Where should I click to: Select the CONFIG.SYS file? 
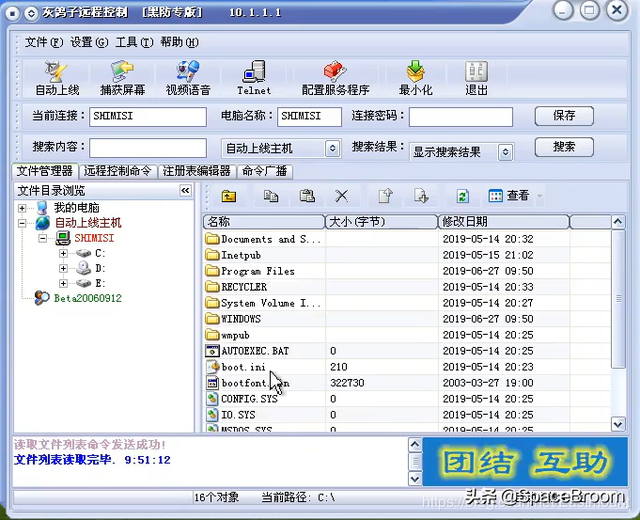coord(249,399)
